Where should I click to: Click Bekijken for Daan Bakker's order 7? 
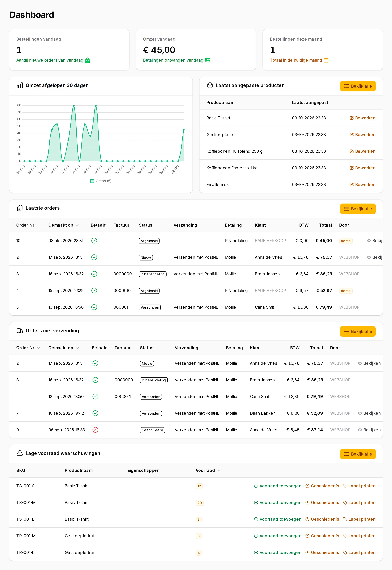click(x=369, y=413)
